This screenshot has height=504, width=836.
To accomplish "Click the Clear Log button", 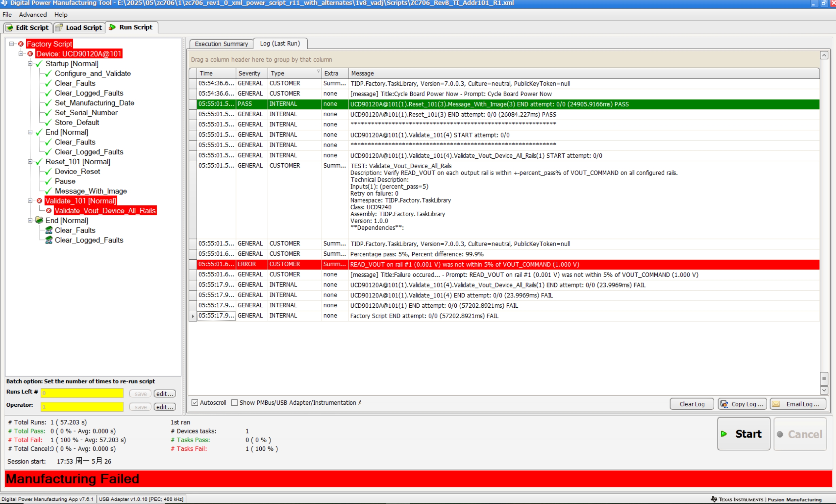I will [x=692, y=404].
